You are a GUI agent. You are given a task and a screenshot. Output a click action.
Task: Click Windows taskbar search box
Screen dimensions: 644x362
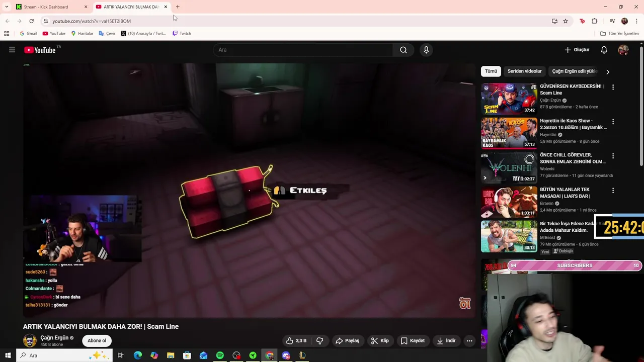(x=65, y=355)
